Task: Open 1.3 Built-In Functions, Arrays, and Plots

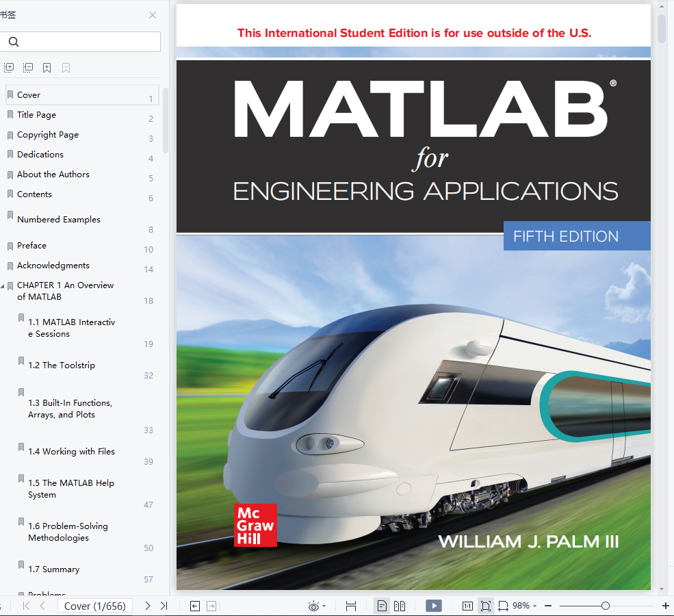Action: 70,409
